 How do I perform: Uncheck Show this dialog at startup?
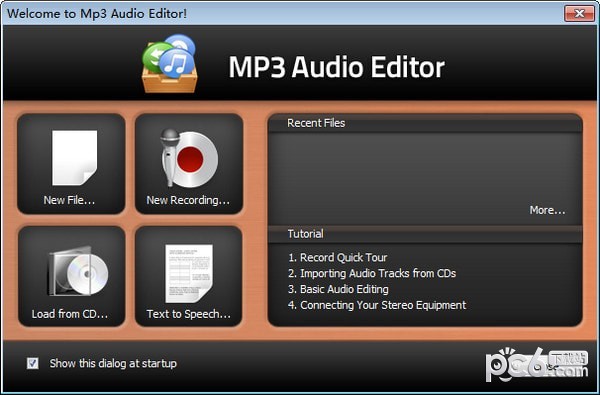tap(33, 363)
